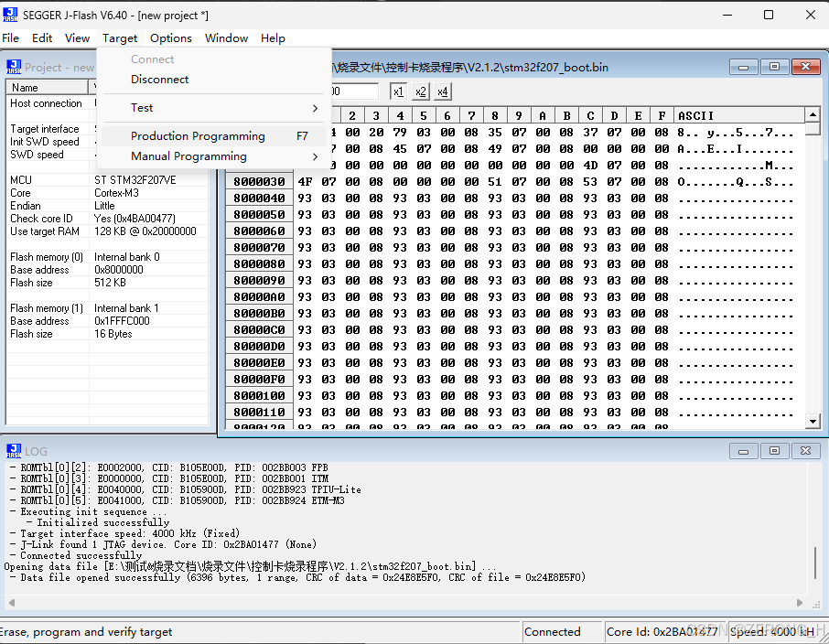The width and height of the screenshot is (829, 644).
Task: Open the Help menu
Action: point(273,38)
